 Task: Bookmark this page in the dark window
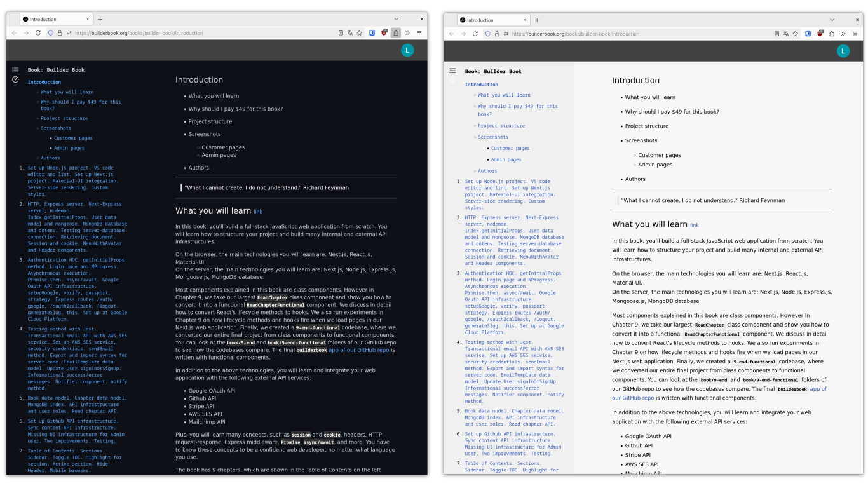pyautogui.click(x=360, y=33)
